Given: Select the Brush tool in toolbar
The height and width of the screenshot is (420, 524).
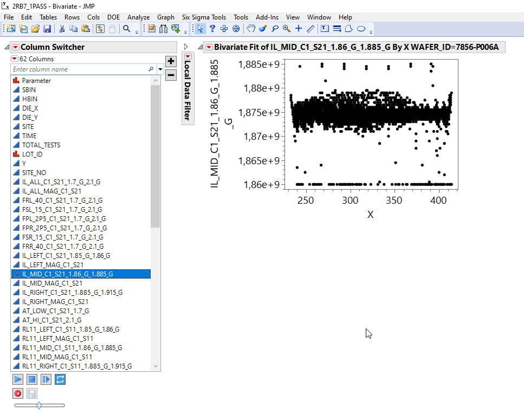Looking at the screenshot, I should point(262,29).
